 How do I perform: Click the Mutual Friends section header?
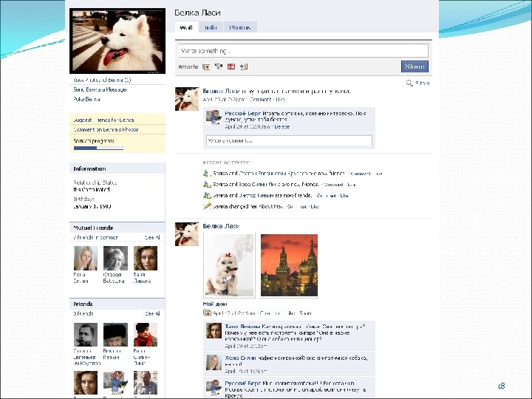point(117,228)
